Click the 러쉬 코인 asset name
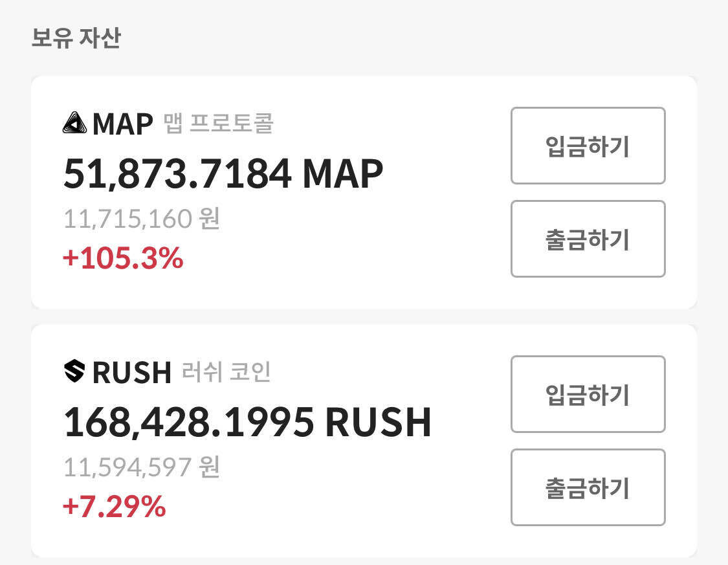Viewport: 728px width, 565px height. [226, 371]
